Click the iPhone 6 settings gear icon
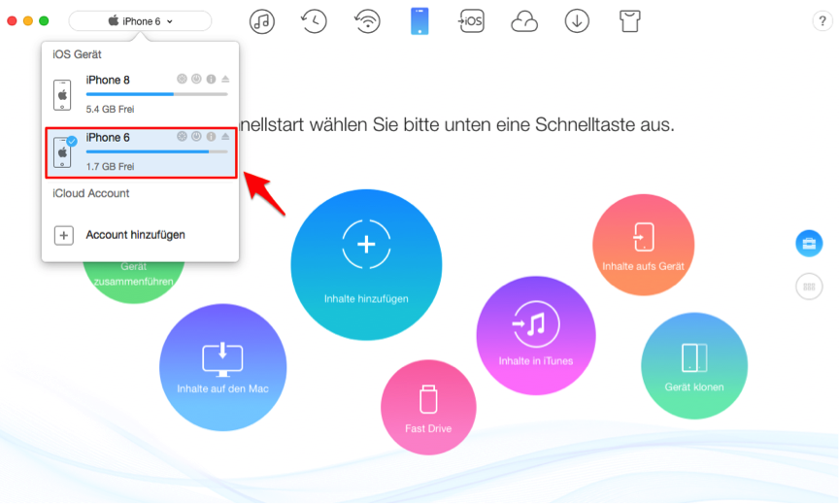Image resolution: width=839 pixels, height=504 pixels. point(182,137)
